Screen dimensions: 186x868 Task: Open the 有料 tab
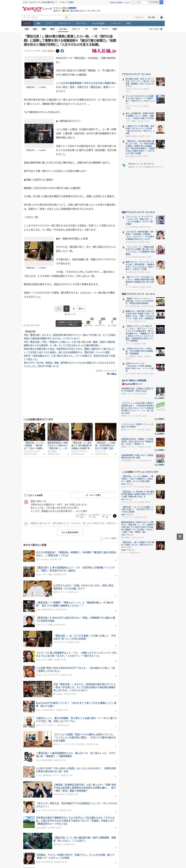click(x=128, y=23)
